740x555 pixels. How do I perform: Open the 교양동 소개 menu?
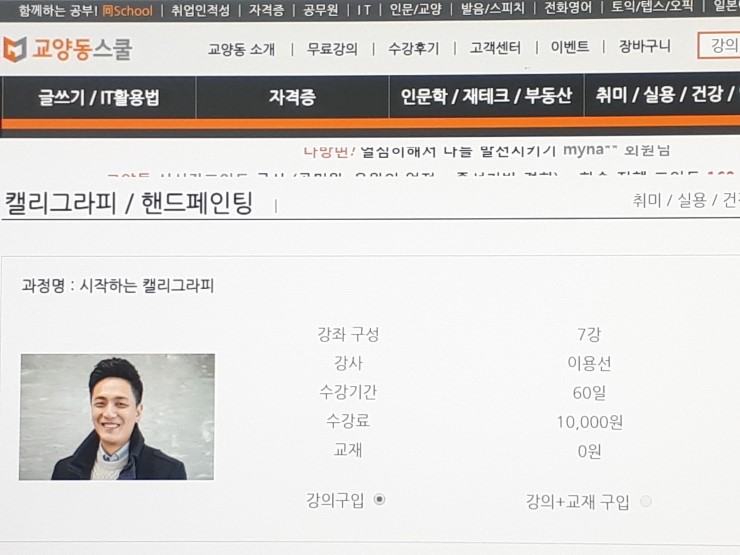coord(241,49)
